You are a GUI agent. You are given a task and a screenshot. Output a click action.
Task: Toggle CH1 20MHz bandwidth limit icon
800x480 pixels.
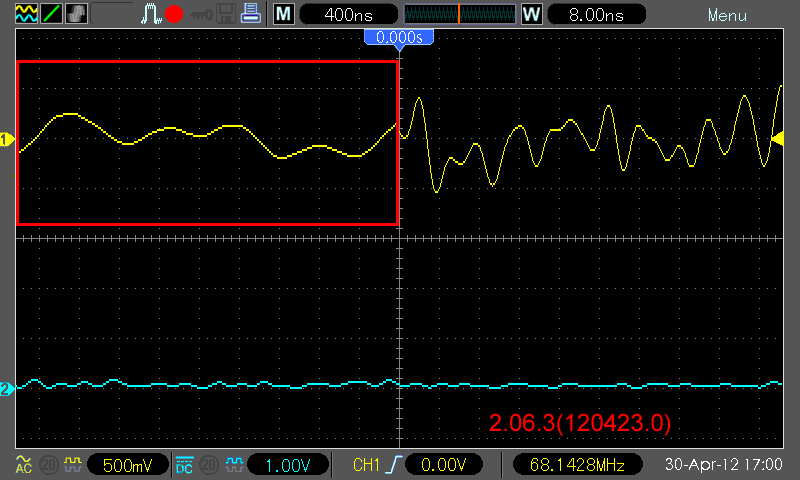(x=49, y=465)
